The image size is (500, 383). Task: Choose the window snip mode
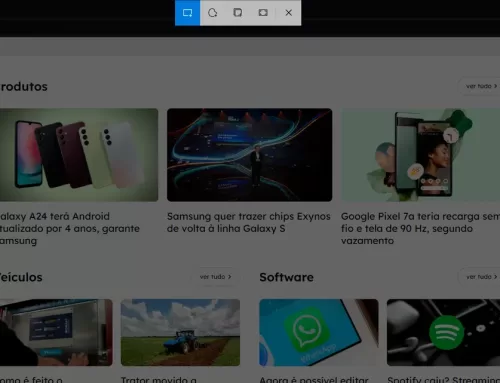[x=238, y=13]
